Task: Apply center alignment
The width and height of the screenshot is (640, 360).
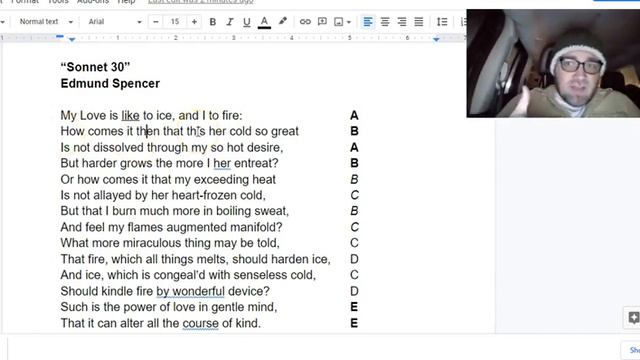Action: [x=385, y=22]
